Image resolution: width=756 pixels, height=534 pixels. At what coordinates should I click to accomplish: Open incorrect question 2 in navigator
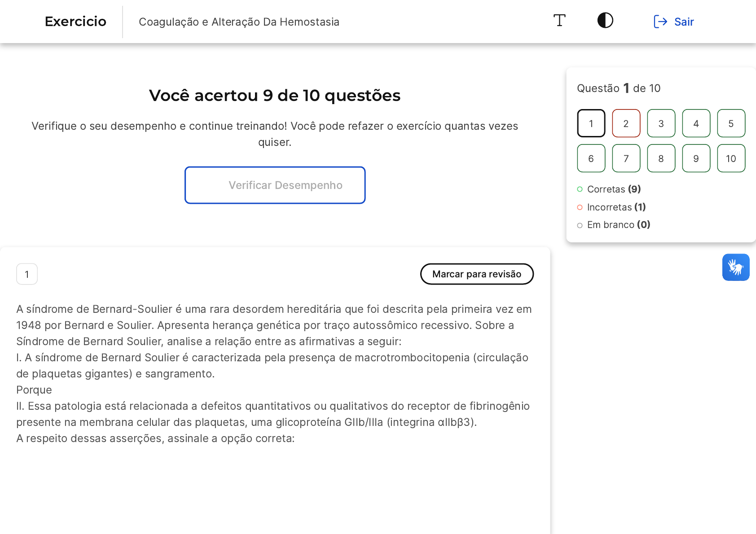click(626, 123)
